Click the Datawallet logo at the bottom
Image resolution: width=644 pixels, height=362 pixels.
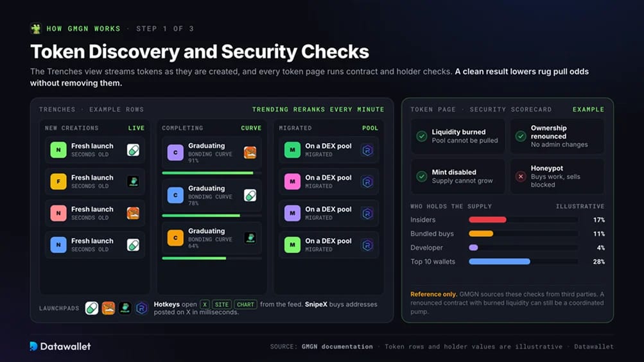(60, 347)
